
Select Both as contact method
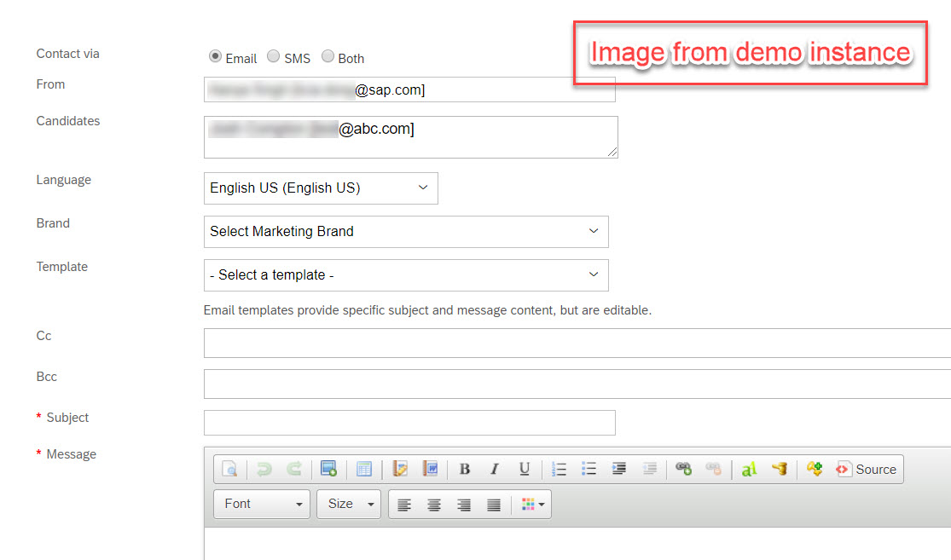[328, 56]
